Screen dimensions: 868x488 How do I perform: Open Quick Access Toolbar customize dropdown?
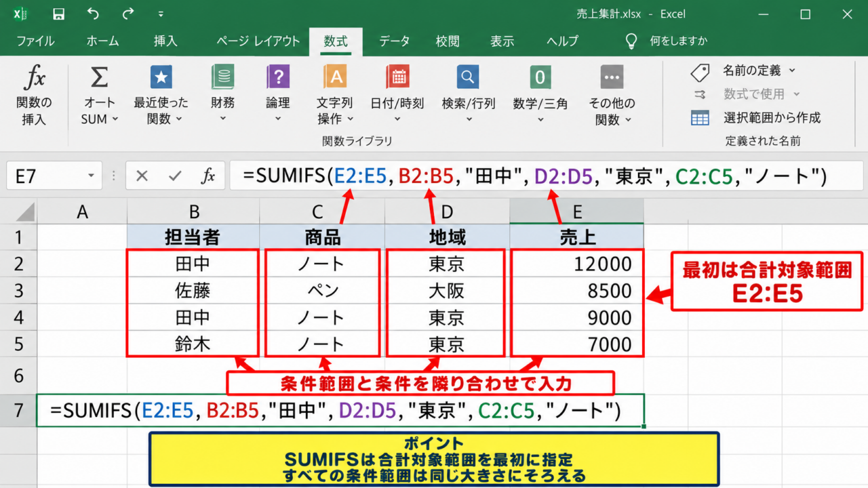click(x=161, y=14)
